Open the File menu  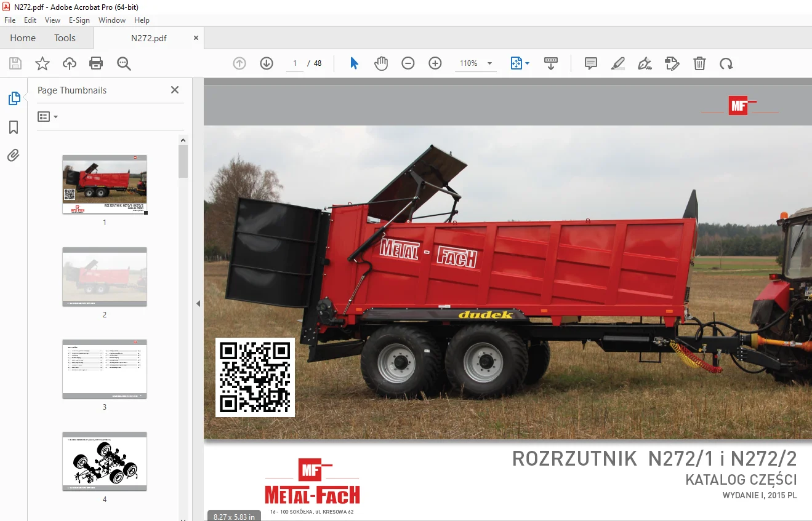tap(10, 20)
